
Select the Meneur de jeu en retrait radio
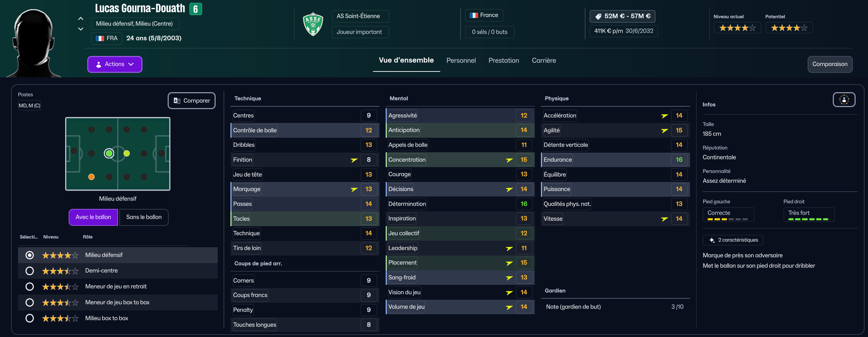[x=30, y=287]
